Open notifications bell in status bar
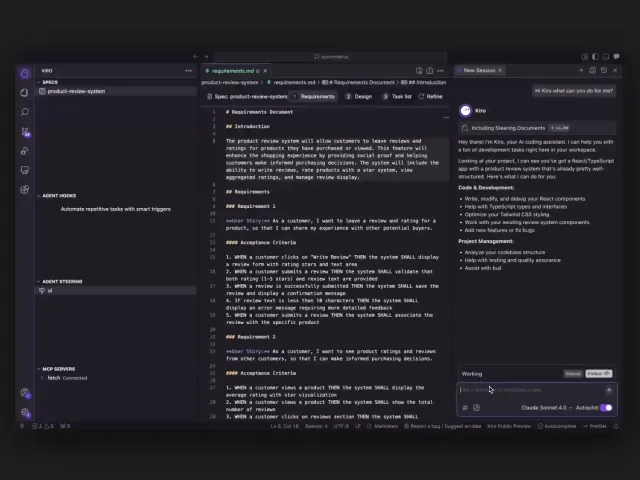This screenshot has height=480, width=640. (616, 426)
